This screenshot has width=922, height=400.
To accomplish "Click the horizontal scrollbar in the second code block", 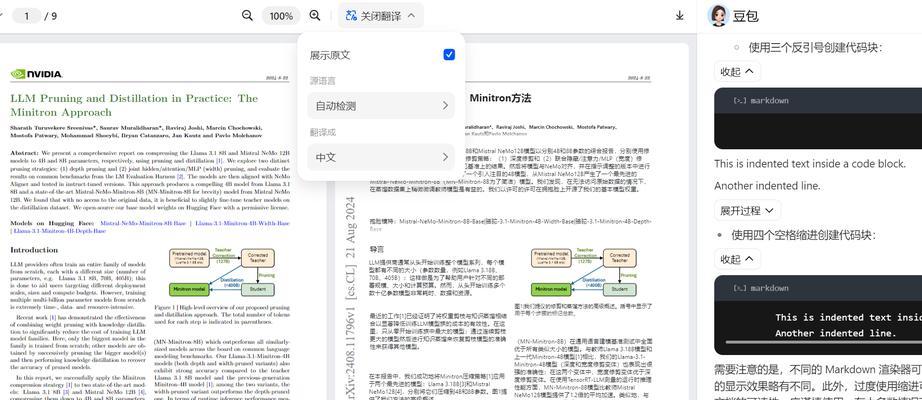I will (x=823, y=342).
